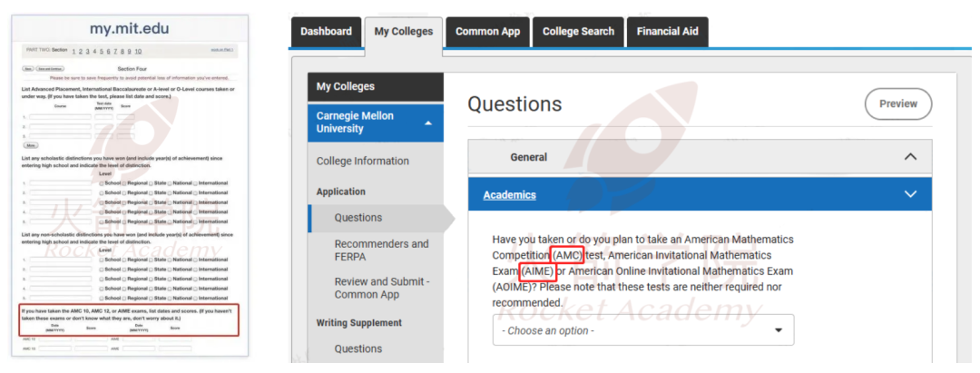Collapse the Carnegie Mellon University sidebar entry
Screen dimensions: 980x373
376,123
